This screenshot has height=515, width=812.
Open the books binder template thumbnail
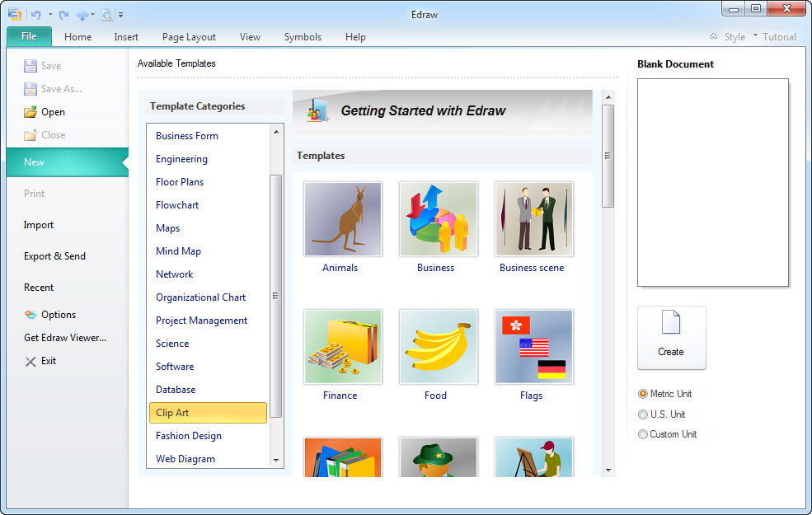343,457
